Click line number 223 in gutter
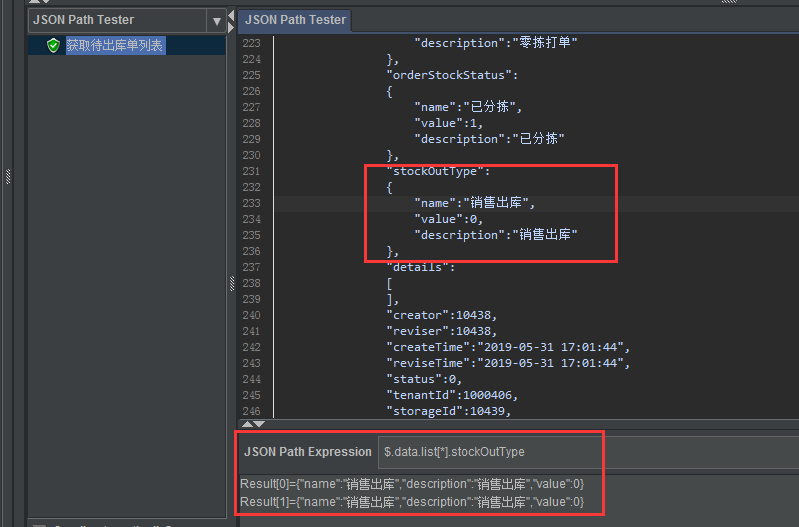Viewport: 799px width, 527px height. [x=251, y=43]
